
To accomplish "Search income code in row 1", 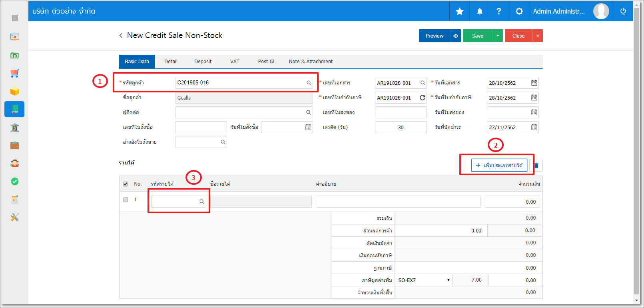I will coord(202,202).
